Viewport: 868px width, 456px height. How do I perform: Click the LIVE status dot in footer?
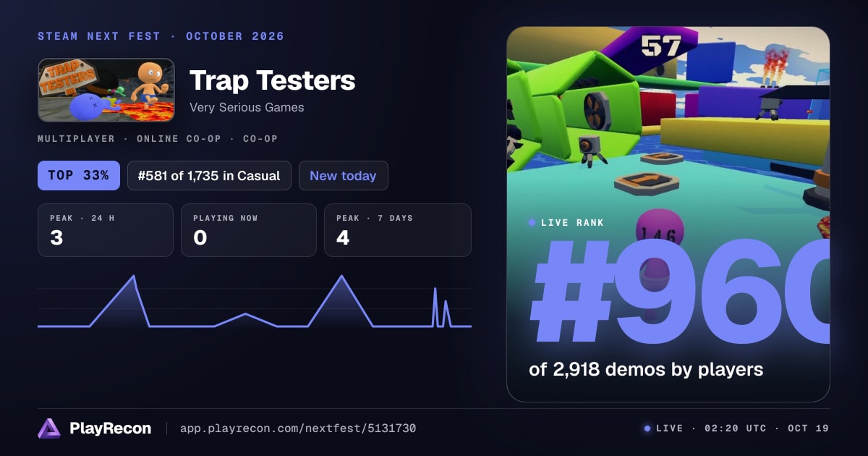point(647,428)
